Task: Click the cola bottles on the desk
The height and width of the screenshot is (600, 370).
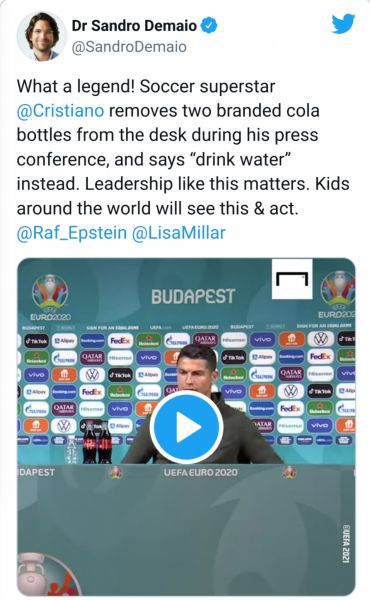Action: click(x=97, y=442)
